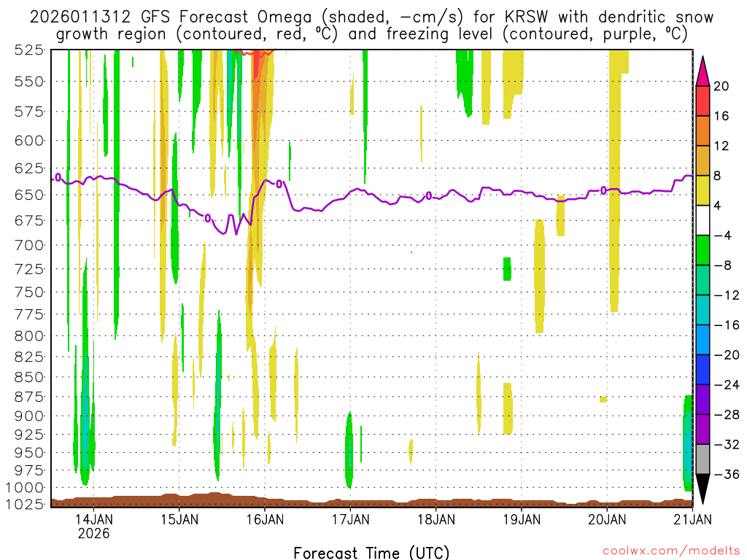The height and width of the screenshot is (560, 747).
Task: Click the yellow 4-8 color bar segment
Action: pyautogui.click(x=703, y=191)
